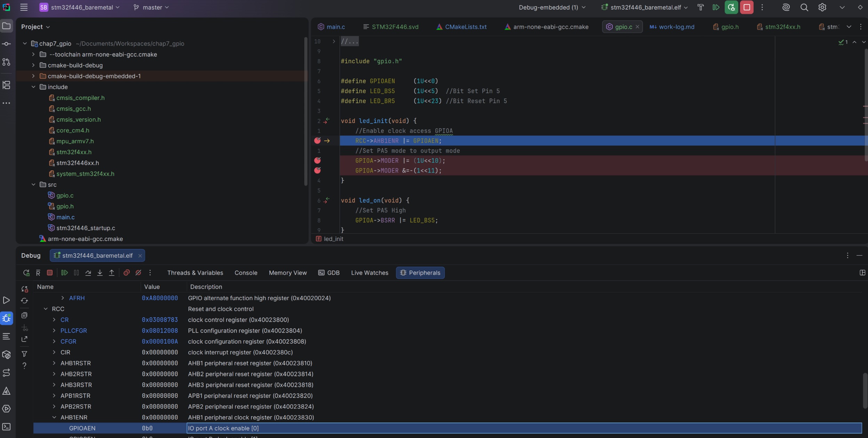Toggle the breakpoint on GPIOA->MODER &= line
This screenshot has height=438, width=868.
(317, 170)
